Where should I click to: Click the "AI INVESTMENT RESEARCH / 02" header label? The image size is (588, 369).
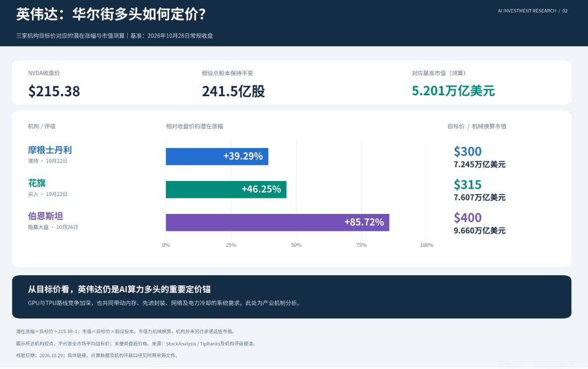tap(533, 11)
